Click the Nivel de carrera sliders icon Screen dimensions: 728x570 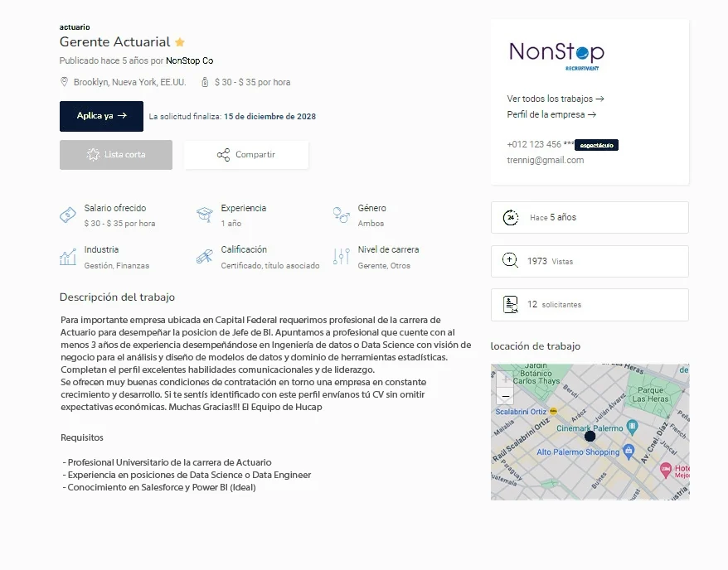pyautogui.click(x=341, y=257)
